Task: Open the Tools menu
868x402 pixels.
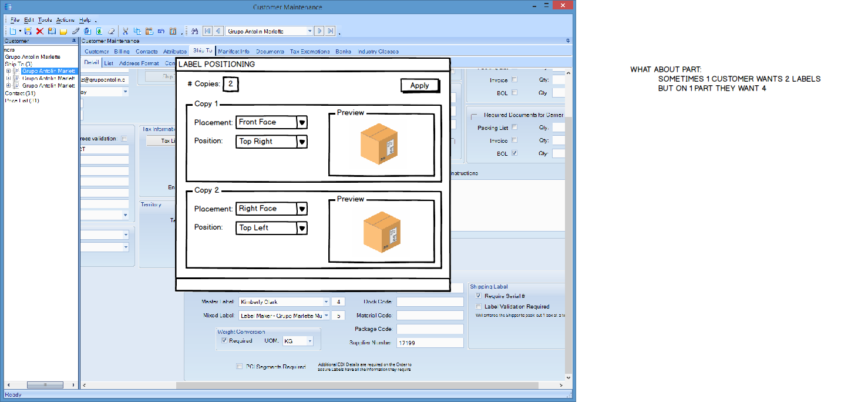Action: tap(45, 20)
